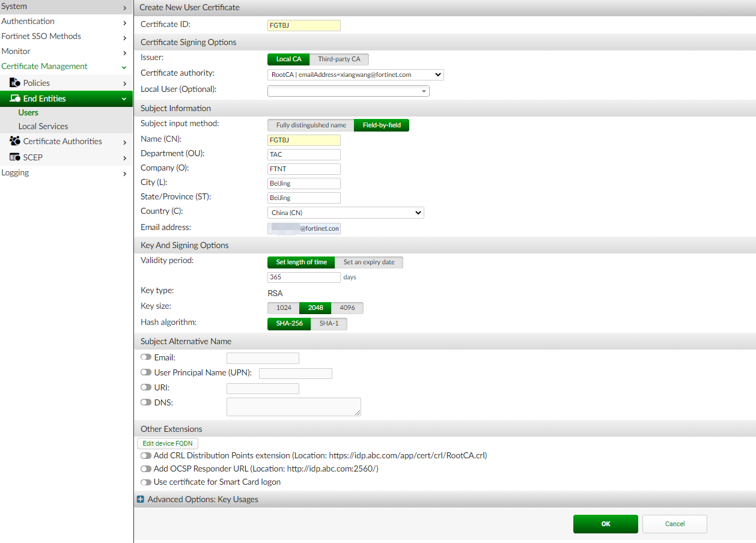
Task: Click the Policies icon in sidebar
Action: (15, 83)
